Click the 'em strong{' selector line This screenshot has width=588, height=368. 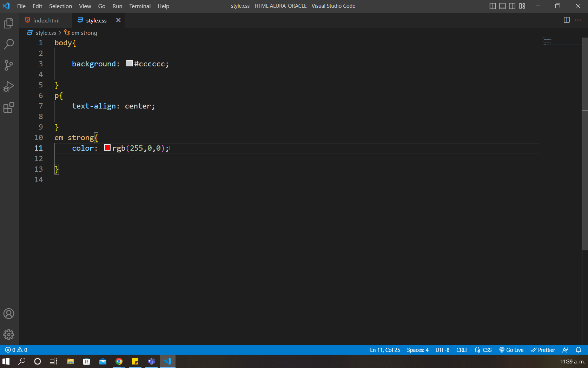pyautogui.click(x=77, y=138)
